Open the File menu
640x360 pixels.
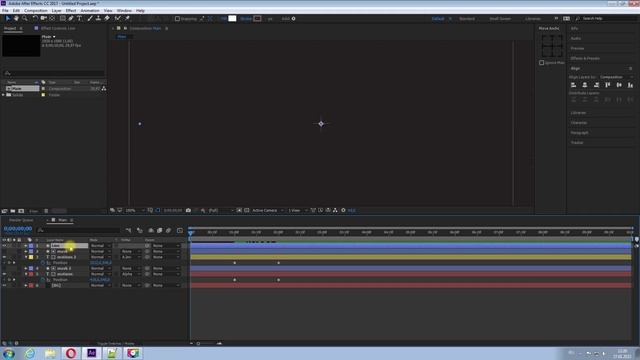[5, 11]
